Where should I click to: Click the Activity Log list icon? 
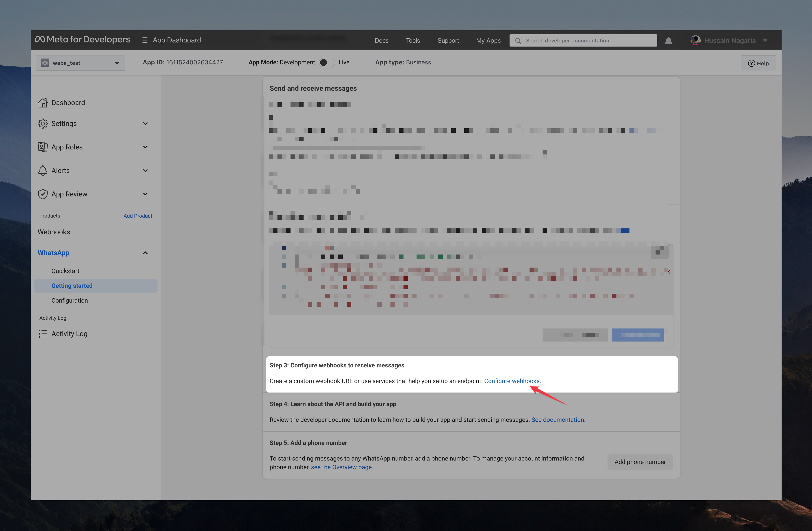(x=43, y=334)
